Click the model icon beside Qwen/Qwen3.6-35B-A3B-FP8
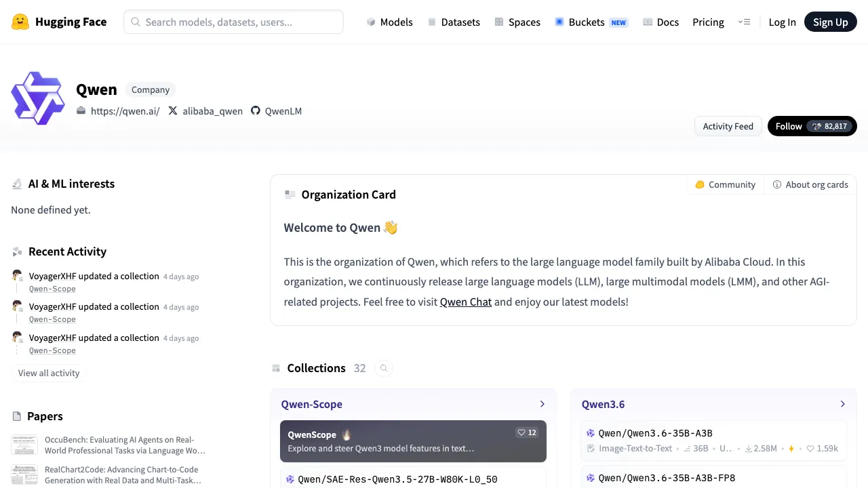 tap(591, 478)
